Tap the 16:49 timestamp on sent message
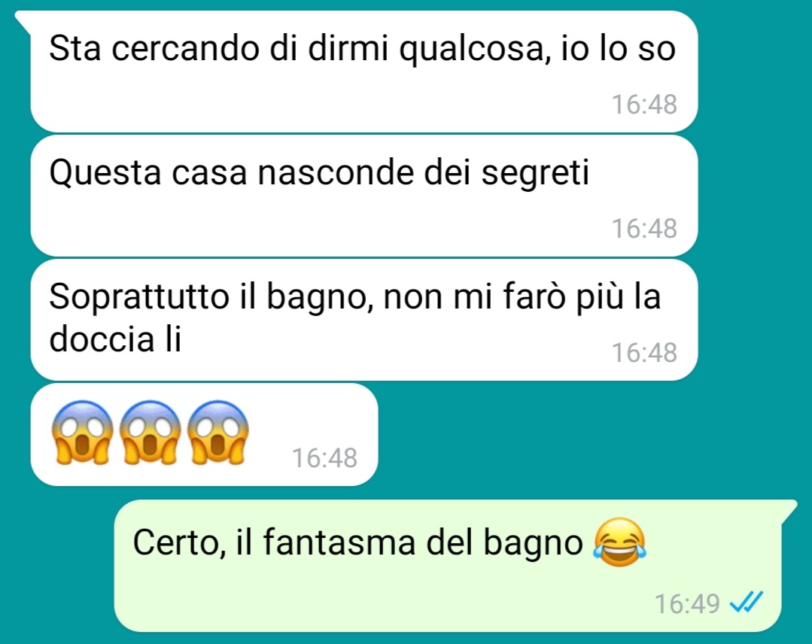 click(687, 603)
